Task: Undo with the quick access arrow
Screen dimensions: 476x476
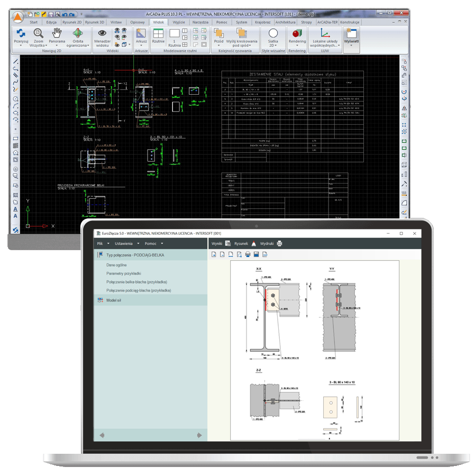Action: [x=65, y=14]
